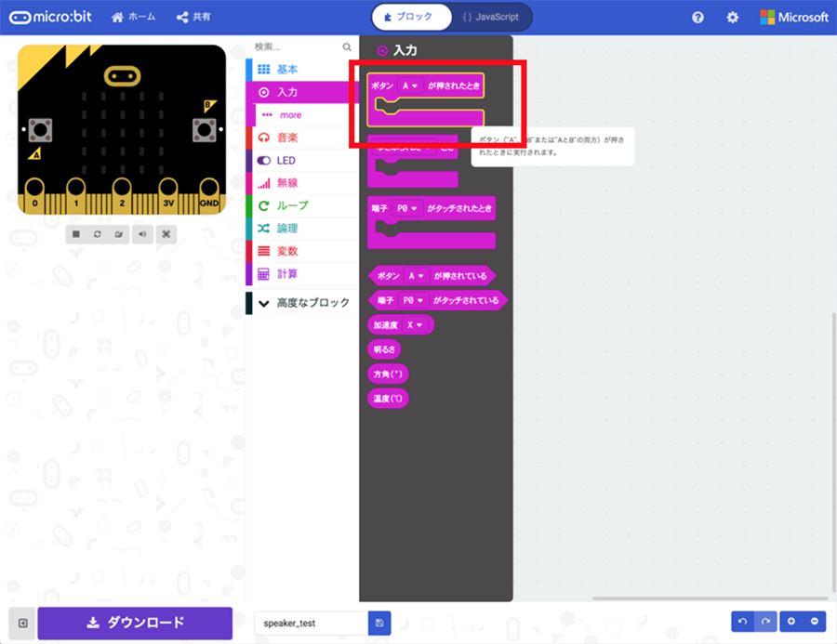Switch to JavaScript editor tab
Viewport: 837px width, 644px height.
click(491, 17)
